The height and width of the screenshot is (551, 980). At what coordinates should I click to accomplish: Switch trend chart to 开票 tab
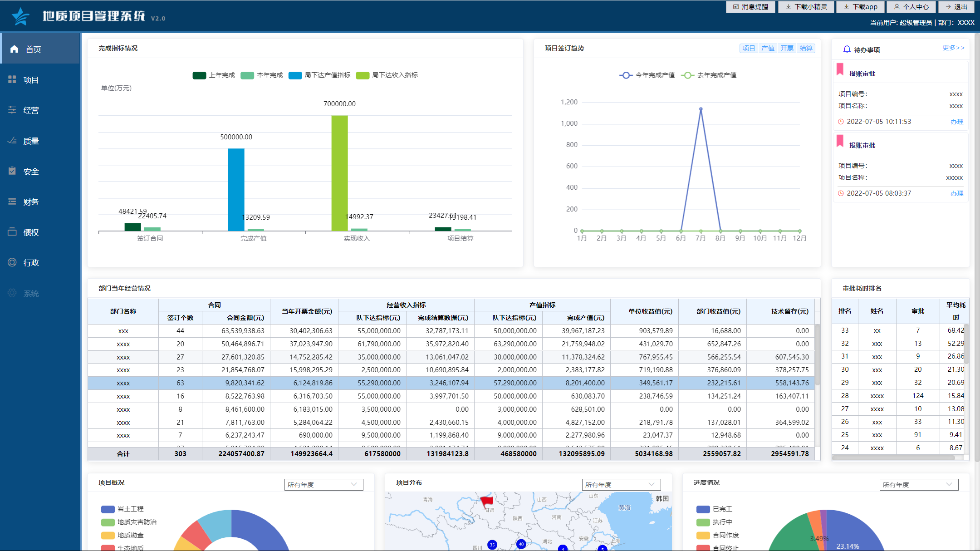(x=787, y=49)
